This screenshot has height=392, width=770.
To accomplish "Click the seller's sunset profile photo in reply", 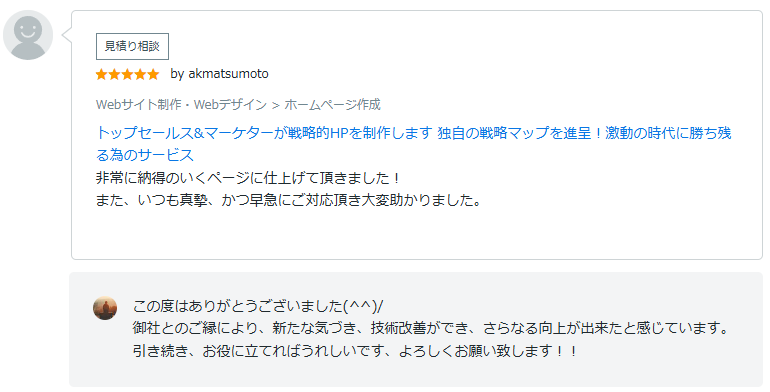I will coord(105,308).
